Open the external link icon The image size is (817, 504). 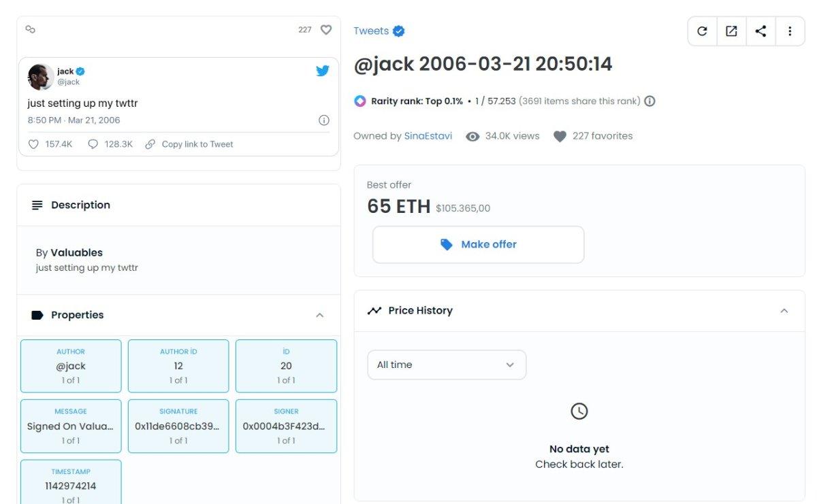click(731, 31)
